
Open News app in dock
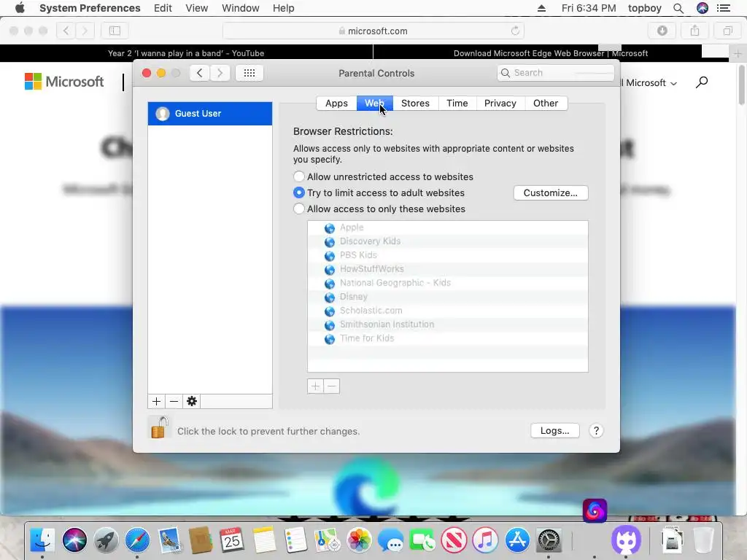(x=454, y=540)
